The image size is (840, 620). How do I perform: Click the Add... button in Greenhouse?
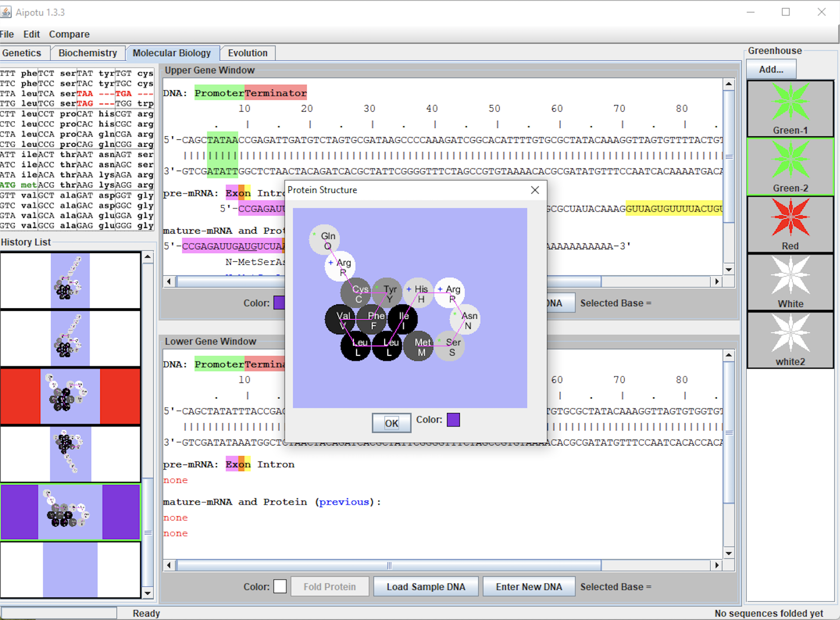point(771,69)
